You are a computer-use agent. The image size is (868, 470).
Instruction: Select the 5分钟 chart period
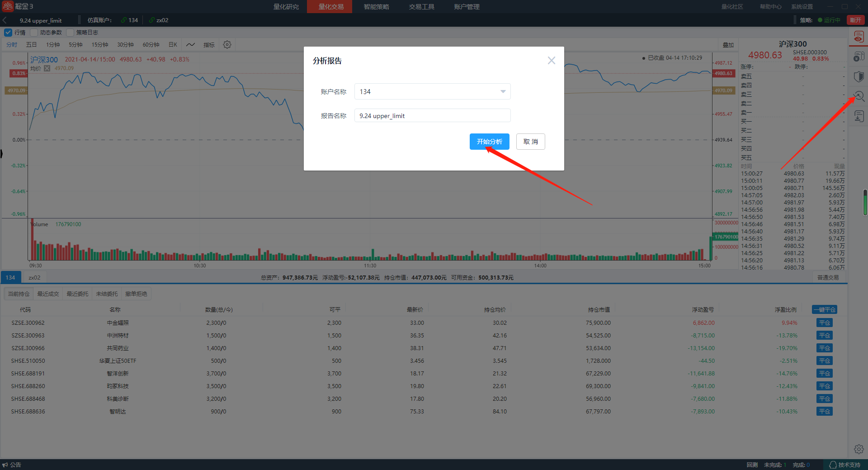coord(75,45)
